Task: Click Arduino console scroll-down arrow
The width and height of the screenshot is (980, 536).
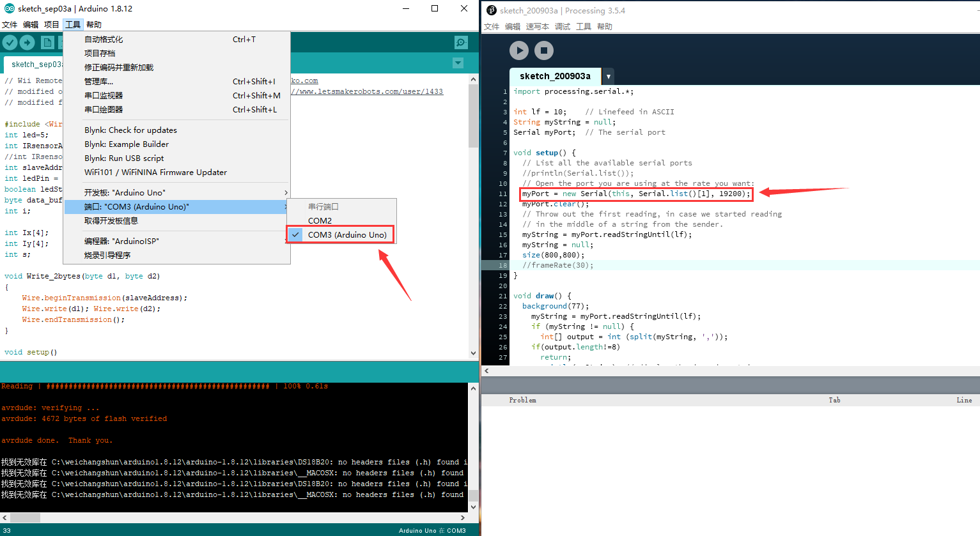Action: 473,507
